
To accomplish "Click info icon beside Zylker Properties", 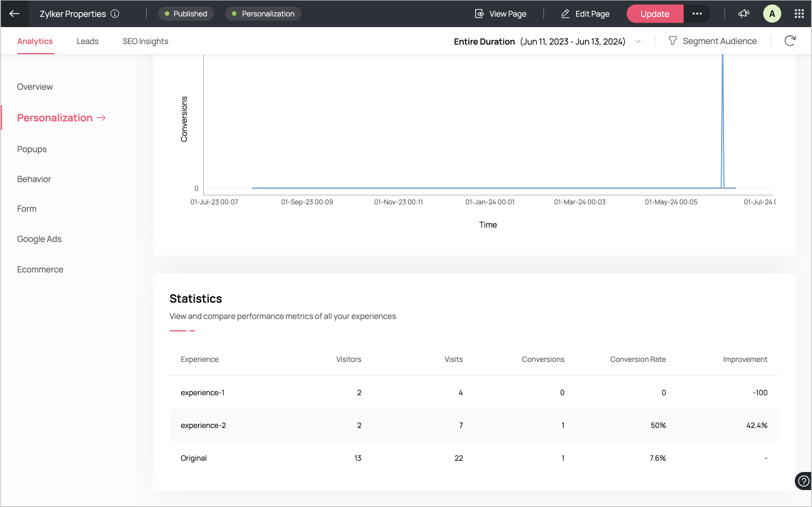I will pos(115,14).
